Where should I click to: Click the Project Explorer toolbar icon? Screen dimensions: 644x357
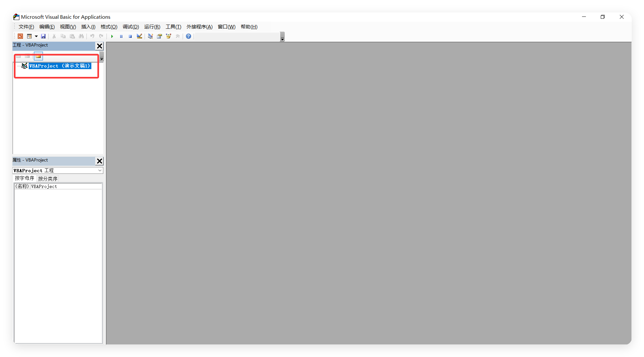tap(150, 36)
